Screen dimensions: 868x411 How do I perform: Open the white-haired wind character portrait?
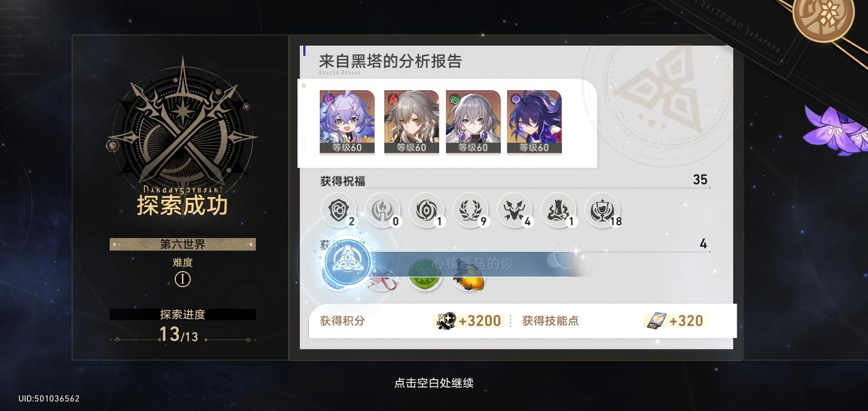tap(473, 122)
